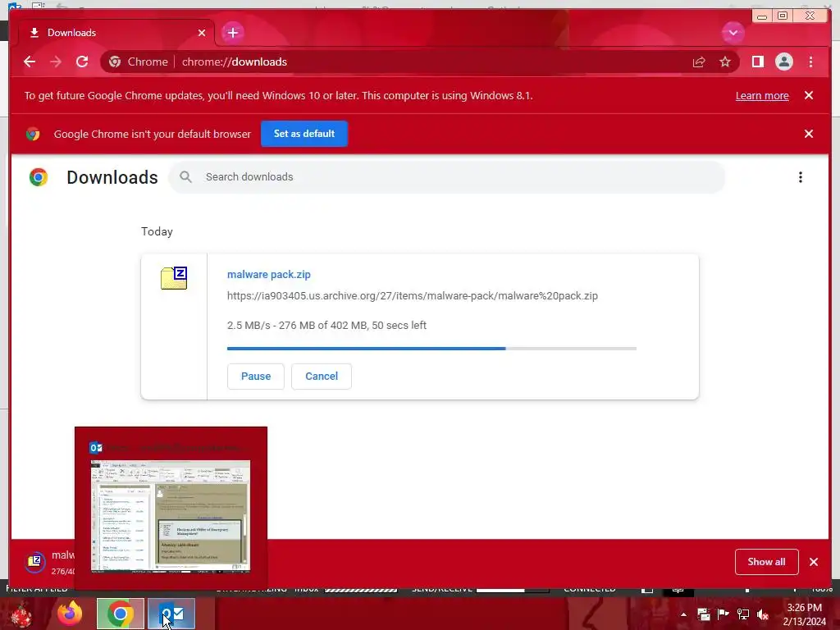
Task: Open Action Center flag icon
Action: coord(724,614)
